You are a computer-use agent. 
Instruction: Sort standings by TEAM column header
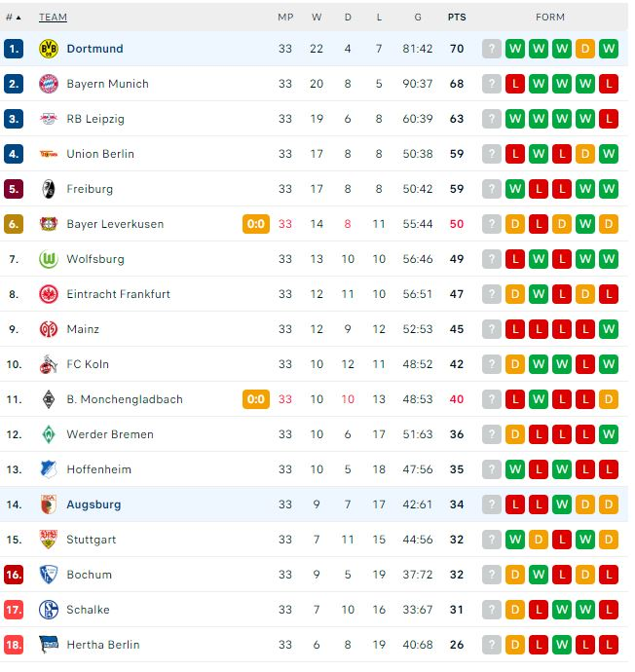53,18
